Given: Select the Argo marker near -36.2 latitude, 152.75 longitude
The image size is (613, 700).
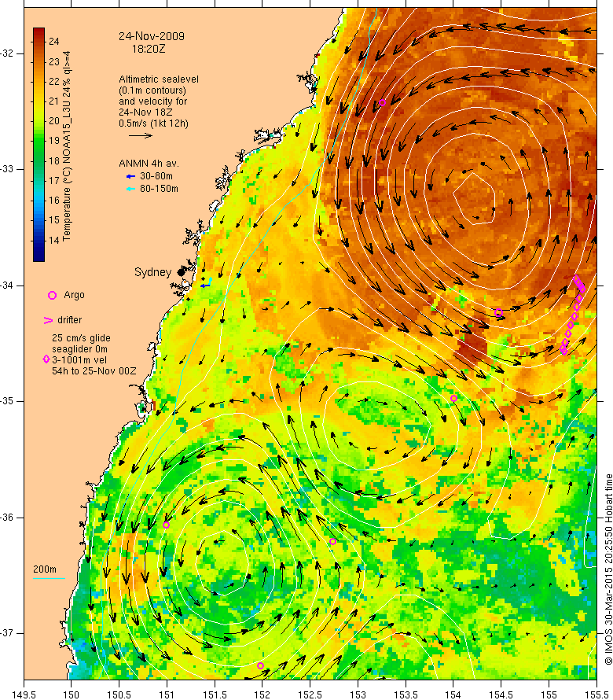Looking at the screenshot, I should (x=332, y=542).
